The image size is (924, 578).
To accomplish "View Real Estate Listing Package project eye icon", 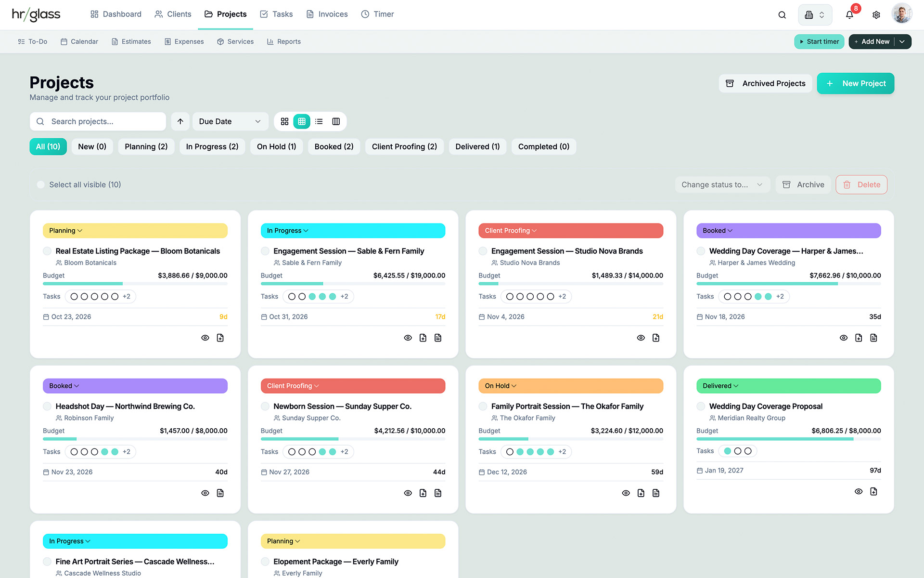I will (205, 338).
